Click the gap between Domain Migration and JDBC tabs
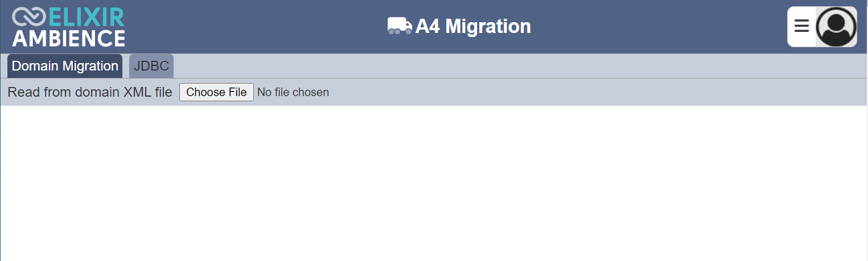The image size is (868, 261). (x=126, y=66)
